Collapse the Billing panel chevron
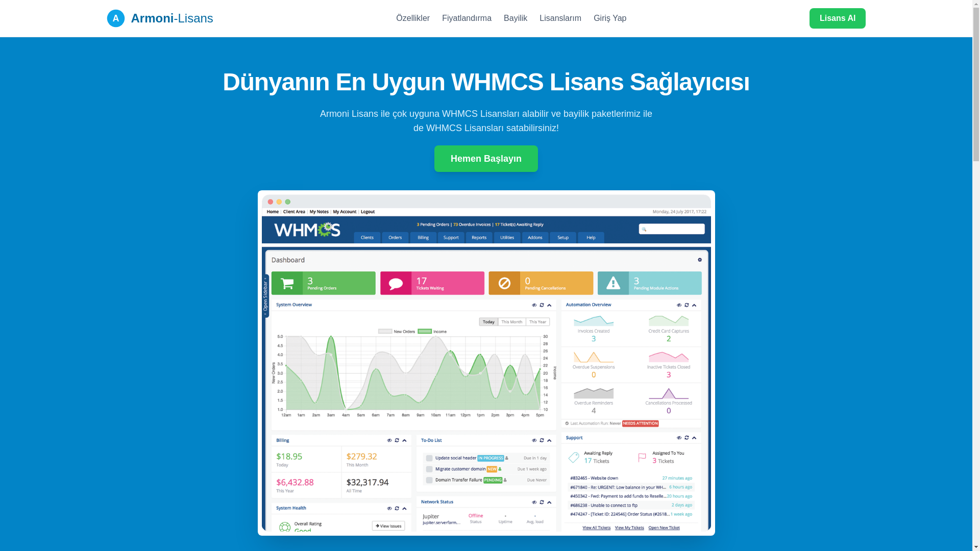The image size is (980, 551). [x=404, y=440]
